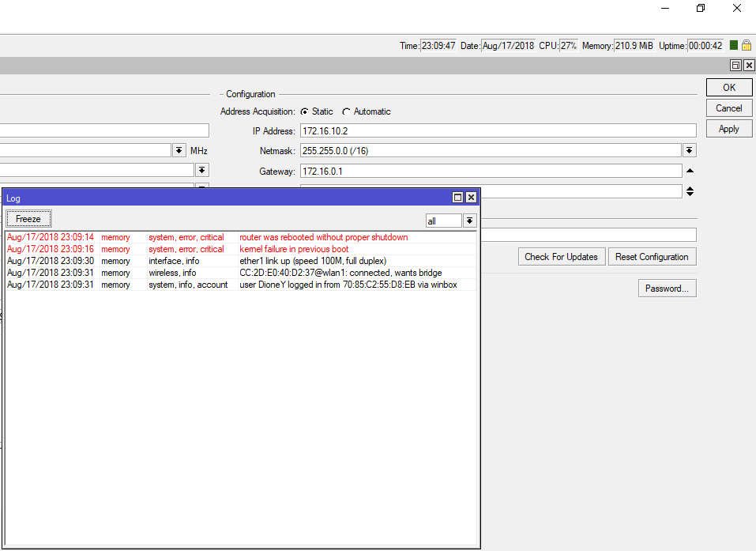The width and height of the screenshot is (756, 551).
Task: Click Reset Configuration button
Action: click(x=652, y=257)
